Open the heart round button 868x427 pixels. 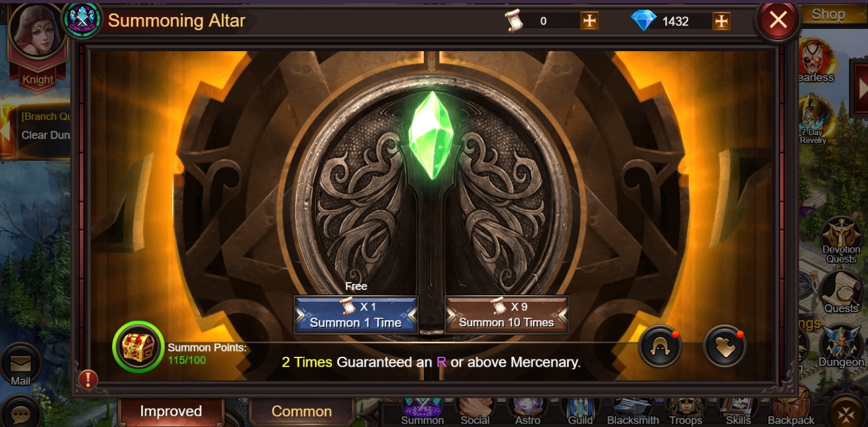click(724, 347)
